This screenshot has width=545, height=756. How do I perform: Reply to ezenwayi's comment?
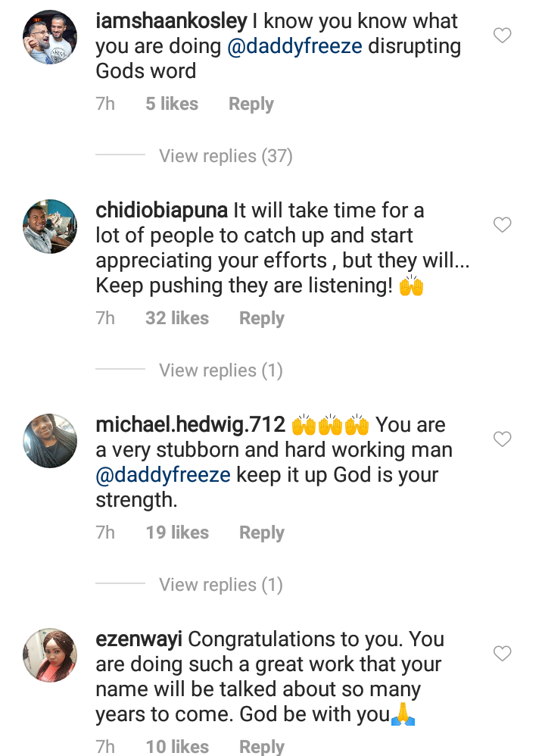click(x=262, y=746)
